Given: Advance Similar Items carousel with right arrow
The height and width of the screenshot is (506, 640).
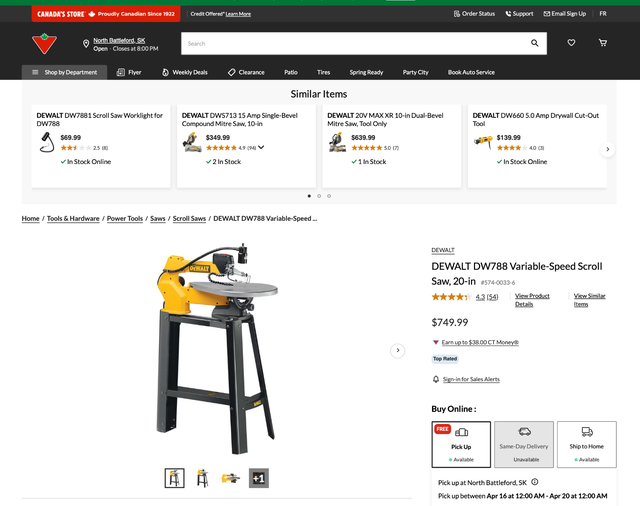Looking at the screenshot, I should [607, 149].
